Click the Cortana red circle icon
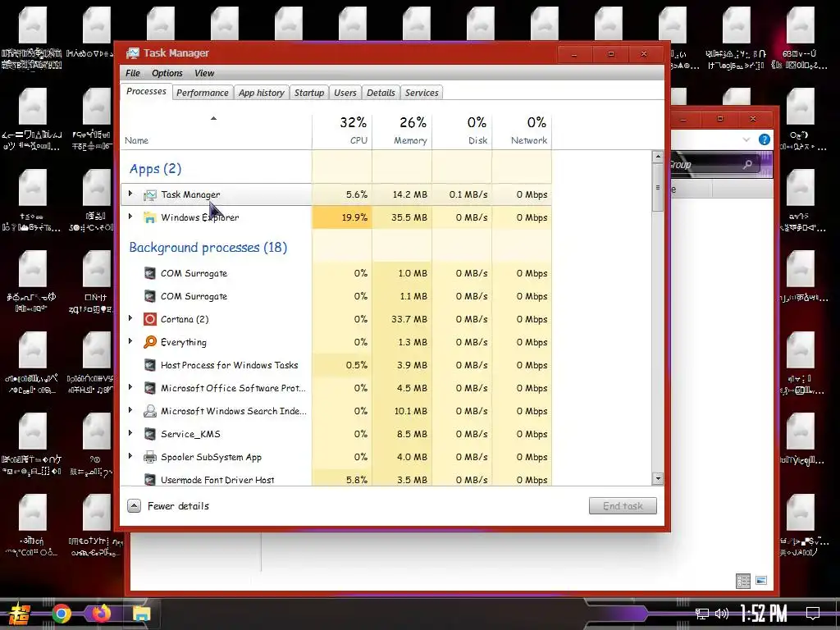Image resolution: width=840 pixels, height=630 pixels. [x=150, y=319]
